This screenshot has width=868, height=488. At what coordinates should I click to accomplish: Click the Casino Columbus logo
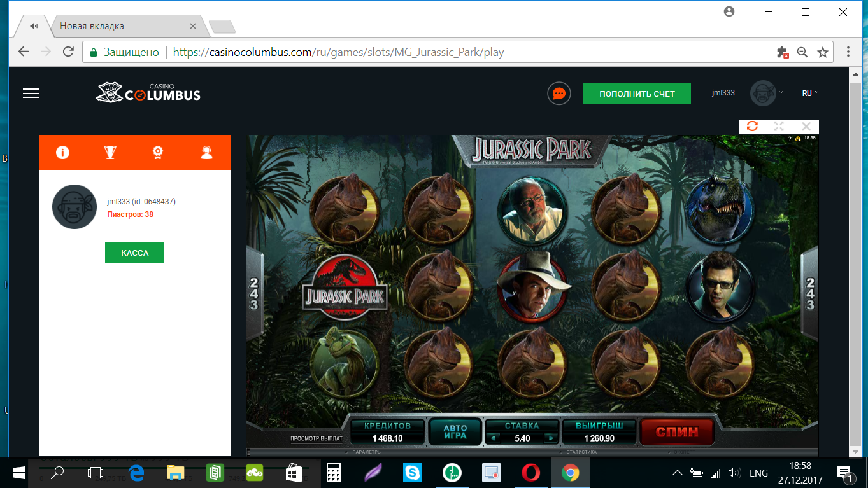click(x=148, y=93)
